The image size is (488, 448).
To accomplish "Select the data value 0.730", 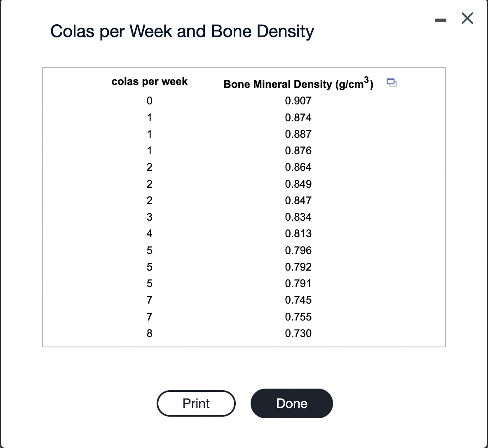I will point(298,333).
